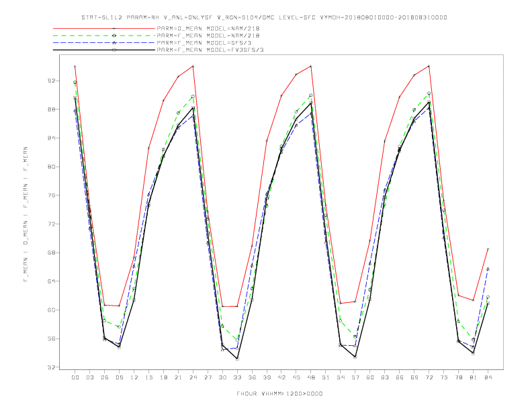Viewport: 532px width, 411px height.
Task: Click x-axis forecast hour label 12
Action: (134, 377)
